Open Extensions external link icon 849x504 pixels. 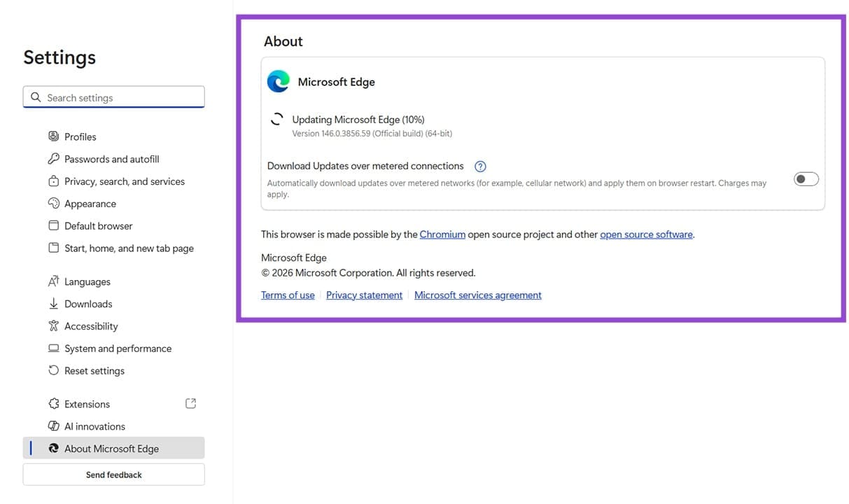coord(190,403)
